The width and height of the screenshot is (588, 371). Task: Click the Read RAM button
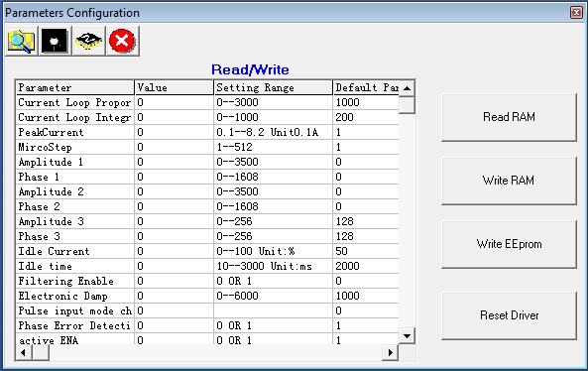[x=509, y=117]
